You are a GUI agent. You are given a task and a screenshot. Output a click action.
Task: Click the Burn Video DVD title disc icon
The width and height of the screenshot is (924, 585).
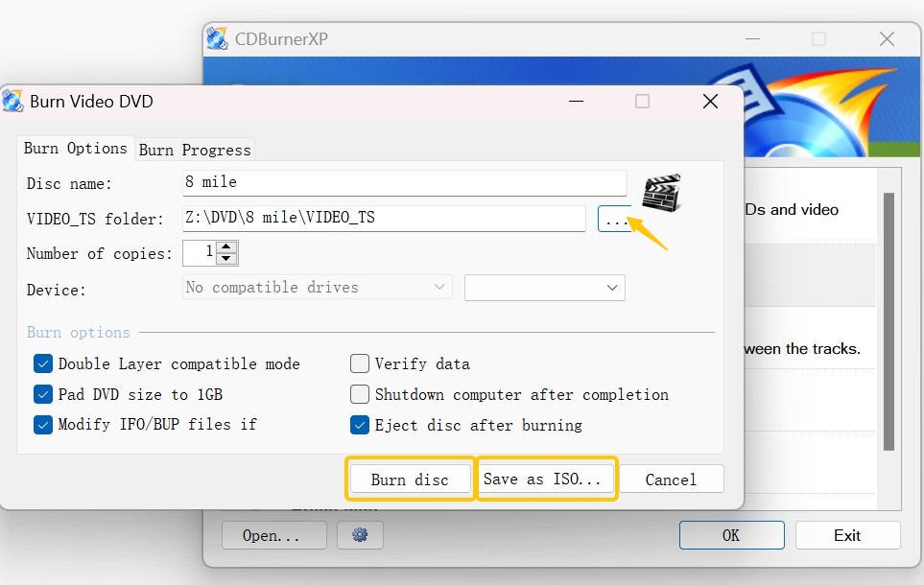point(13,102)
